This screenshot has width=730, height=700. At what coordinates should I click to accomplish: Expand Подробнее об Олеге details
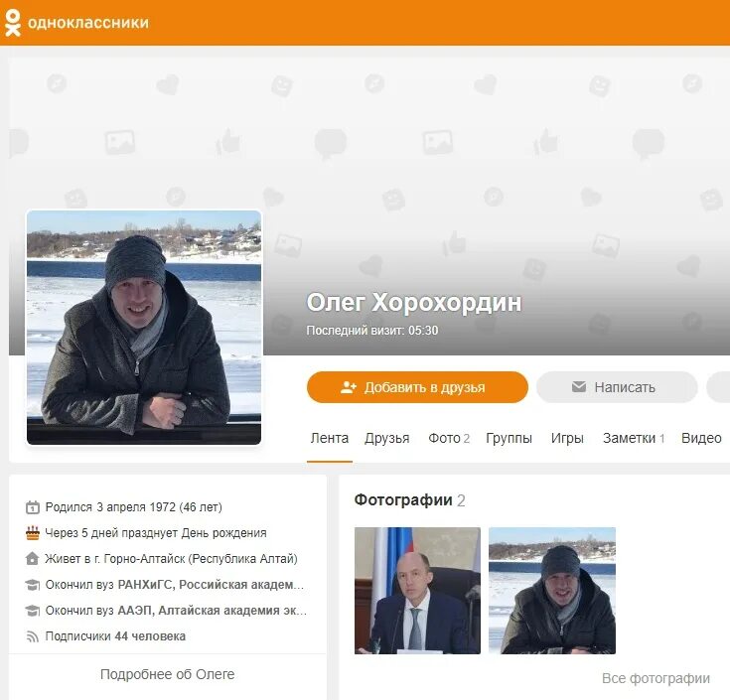click(x=168, y=674)
